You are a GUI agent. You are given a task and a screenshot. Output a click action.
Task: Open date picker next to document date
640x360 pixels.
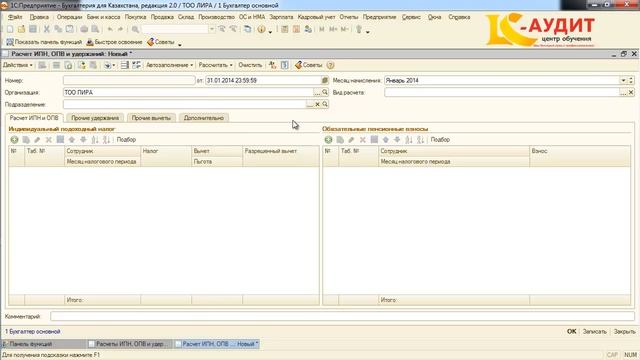coord(325,80)
